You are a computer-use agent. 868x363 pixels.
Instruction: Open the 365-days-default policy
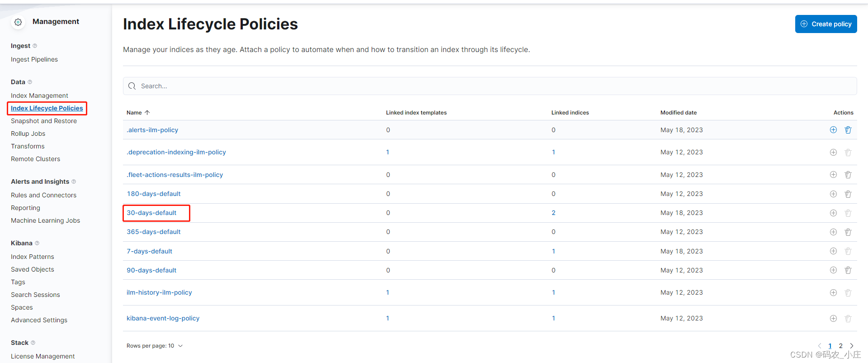[x=154, y=232]
